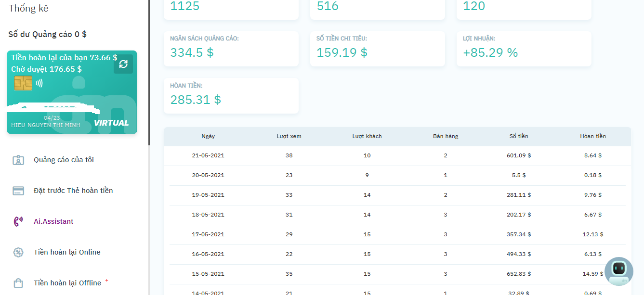Click the 38 views cell for 21-05-2021
Viewport: 644px width, 295px height.
289,155
